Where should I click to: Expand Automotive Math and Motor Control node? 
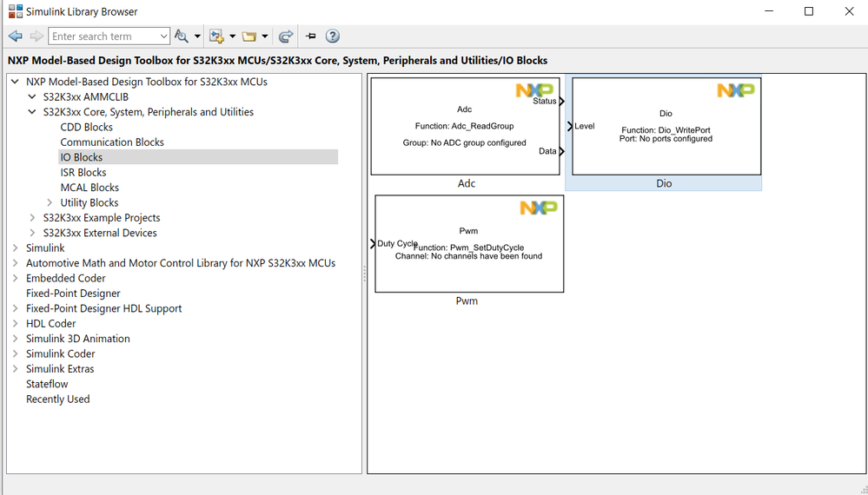click(15, 263)
